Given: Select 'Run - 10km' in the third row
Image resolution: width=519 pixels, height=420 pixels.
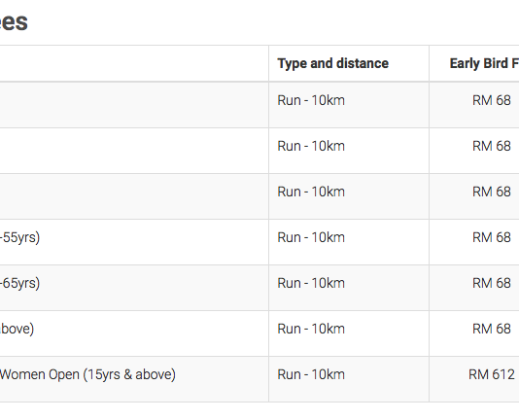Looking at the screenshot, I should tap(311, 192).
